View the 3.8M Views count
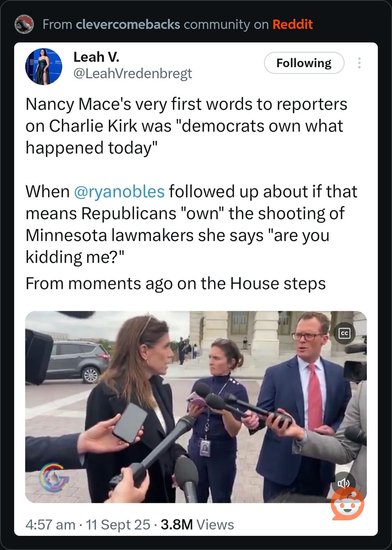This screenshot has height=550, width=392. [x=197, y=525]
